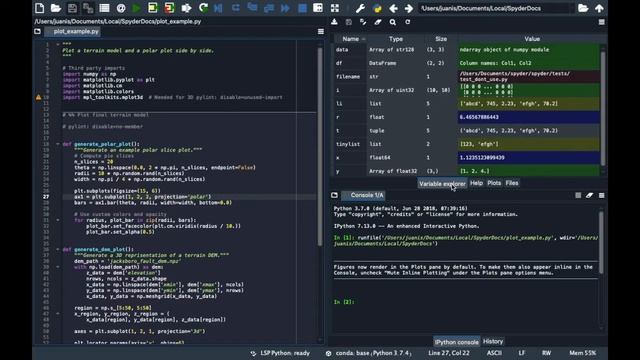Start debugging the file

click(x=218, y=8)
